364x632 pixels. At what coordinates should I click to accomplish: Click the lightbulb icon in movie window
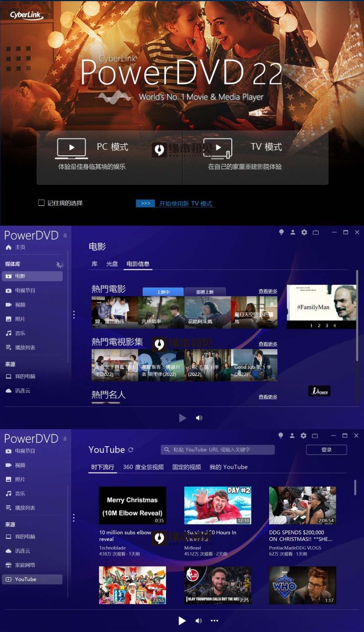click(x=281, y=232)
